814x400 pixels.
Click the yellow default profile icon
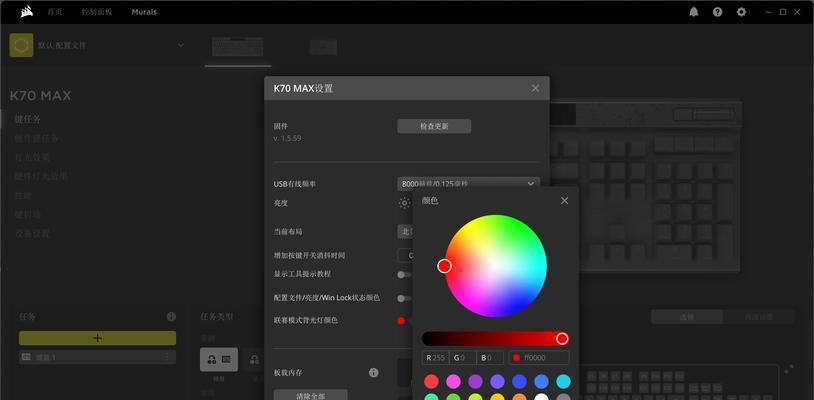pyautogui.click(x=21, y=45)
